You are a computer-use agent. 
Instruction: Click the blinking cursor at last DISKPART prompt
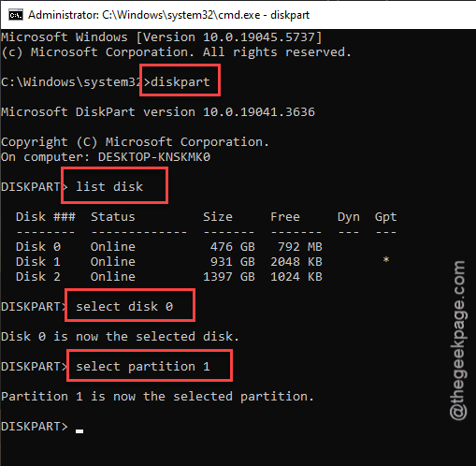(x=79, y=431)
